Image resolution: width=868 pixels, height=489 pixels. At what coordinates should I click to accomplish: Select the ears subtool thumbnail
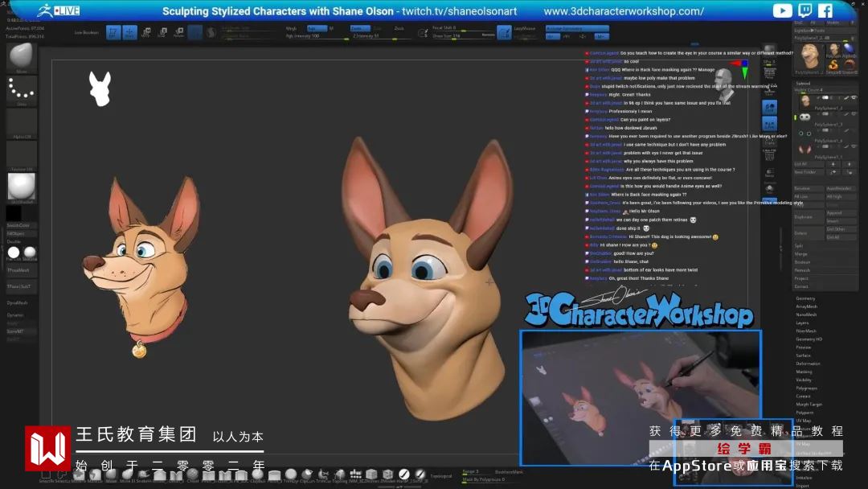(805, 150)
